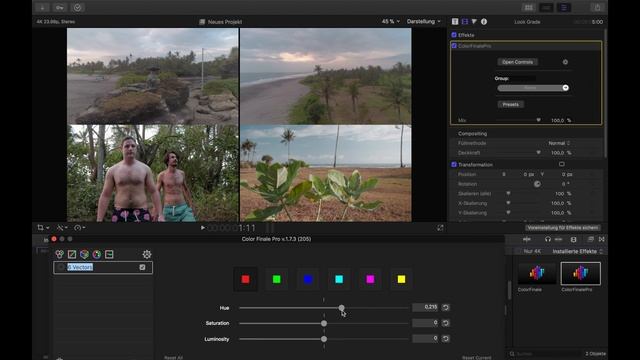Image resolution: width=640 pixels, height=360 pixels.
Task: Toggle the timeline layout icon
Action: pos(546,7)
